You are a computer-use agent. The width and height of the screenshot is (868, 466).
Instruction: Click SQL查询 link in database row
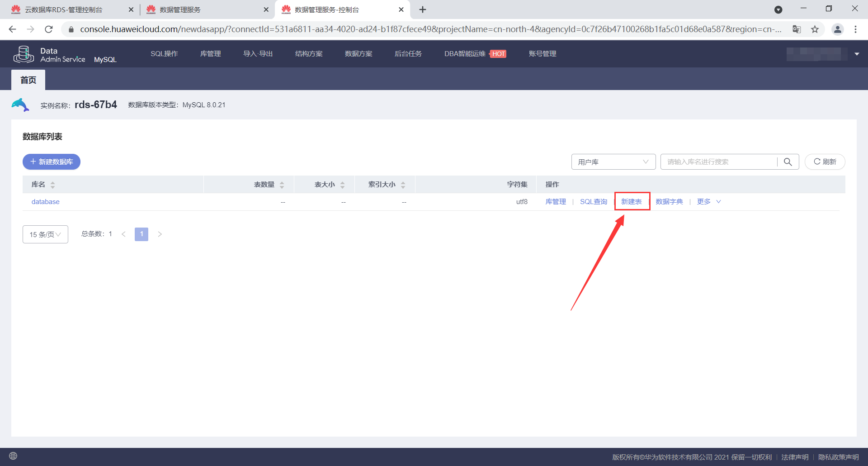pyautogui.click(x=594, y=202)
